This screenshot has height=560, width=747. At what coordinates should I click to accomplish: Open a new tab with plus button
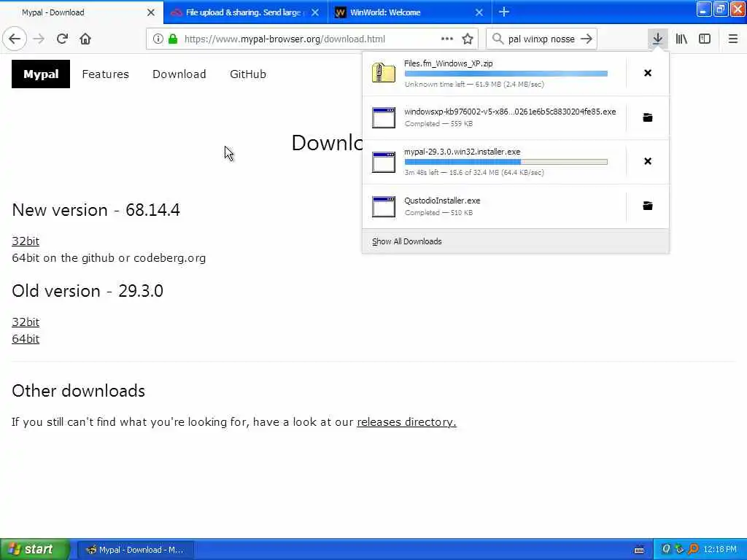[x=503, y=12]
